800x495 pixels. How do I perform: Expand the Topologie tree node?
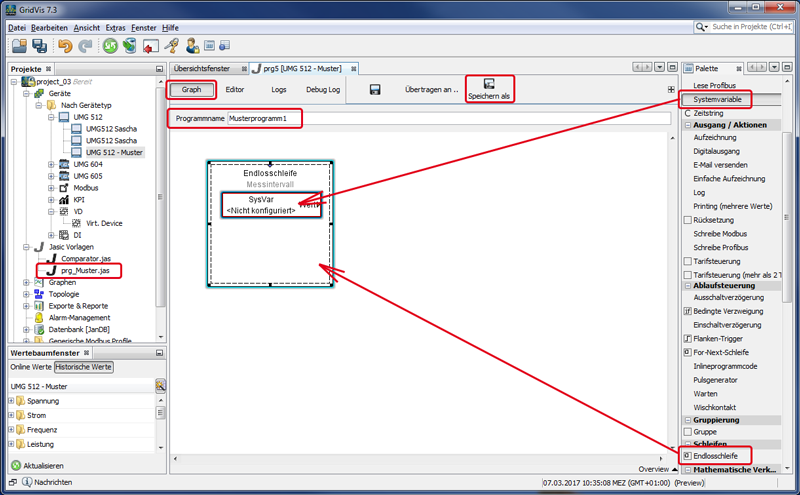pyautogui.click(x=26, y=294)
